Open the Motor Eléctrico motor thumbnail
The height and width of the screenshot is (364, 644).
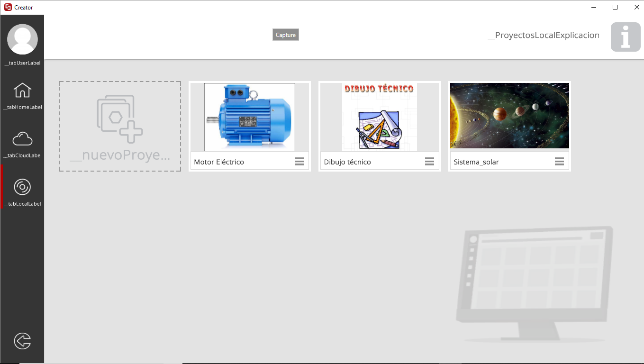pyautogui.click(x=250, y=117)
